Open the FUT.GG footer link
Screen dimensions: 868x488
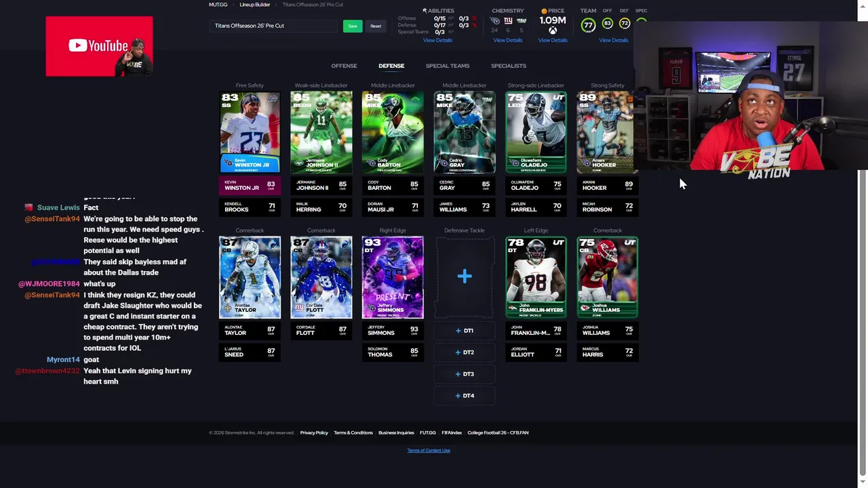tap(428, 432)
